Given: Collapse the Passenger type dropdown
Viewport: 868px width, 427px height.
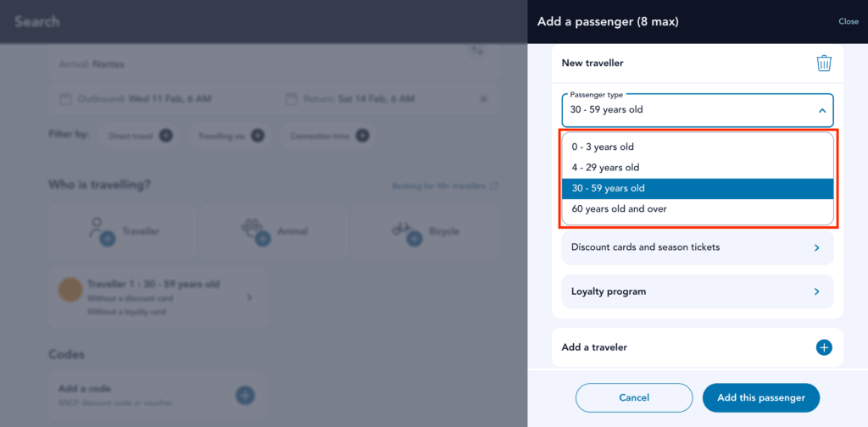Looking at the screenshot, I should pos(821,110).
